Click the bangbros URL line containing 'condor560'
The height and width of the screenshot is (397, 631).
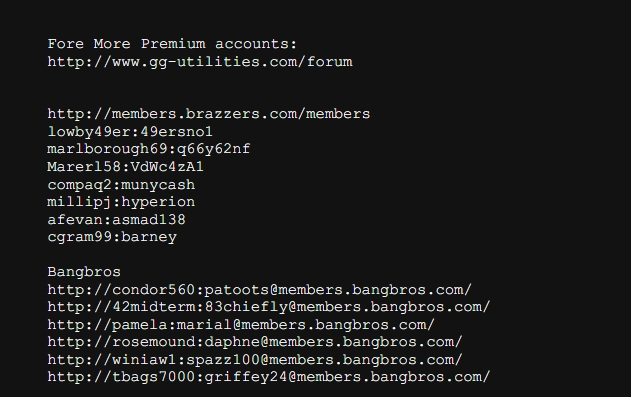260,290
